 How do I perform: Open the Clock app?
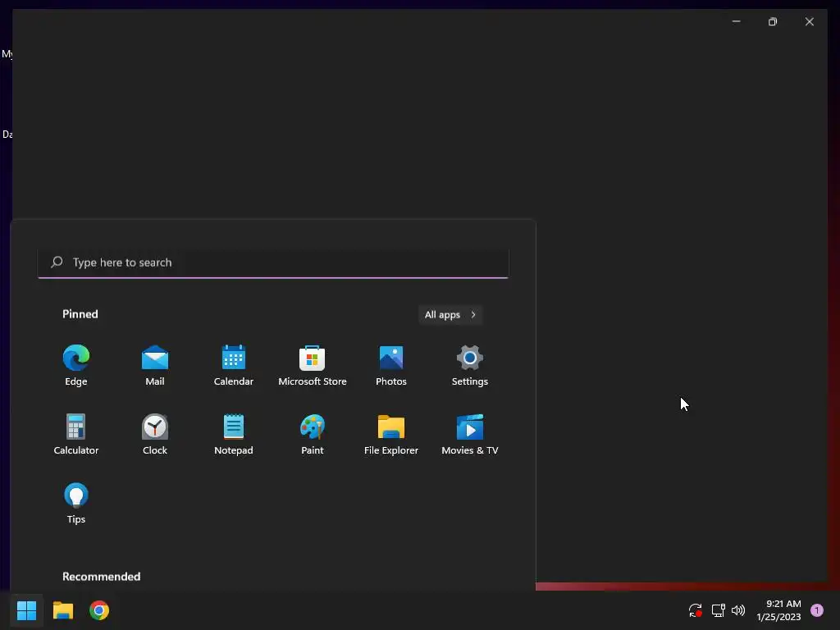point(155,435)
